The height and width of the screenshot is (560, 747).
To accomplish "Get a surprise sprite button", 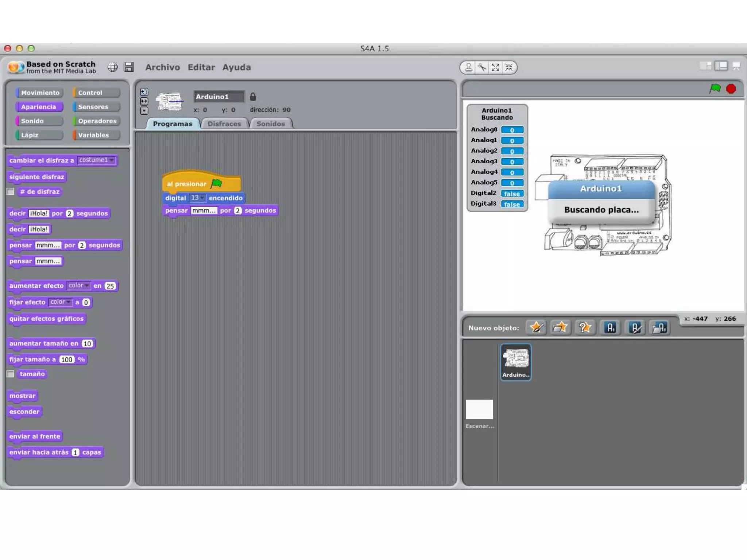I will coord(585,327).
